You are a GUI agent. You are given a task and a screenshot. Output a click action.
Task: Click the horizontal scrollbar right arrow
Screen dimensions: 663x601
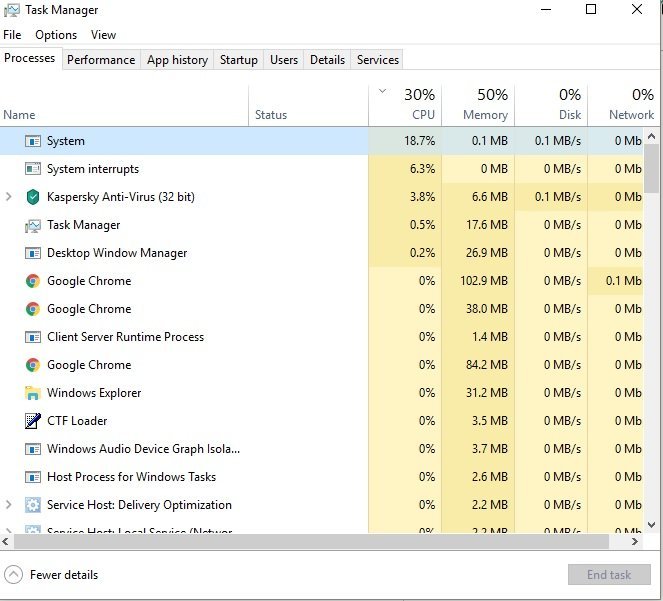635,541
